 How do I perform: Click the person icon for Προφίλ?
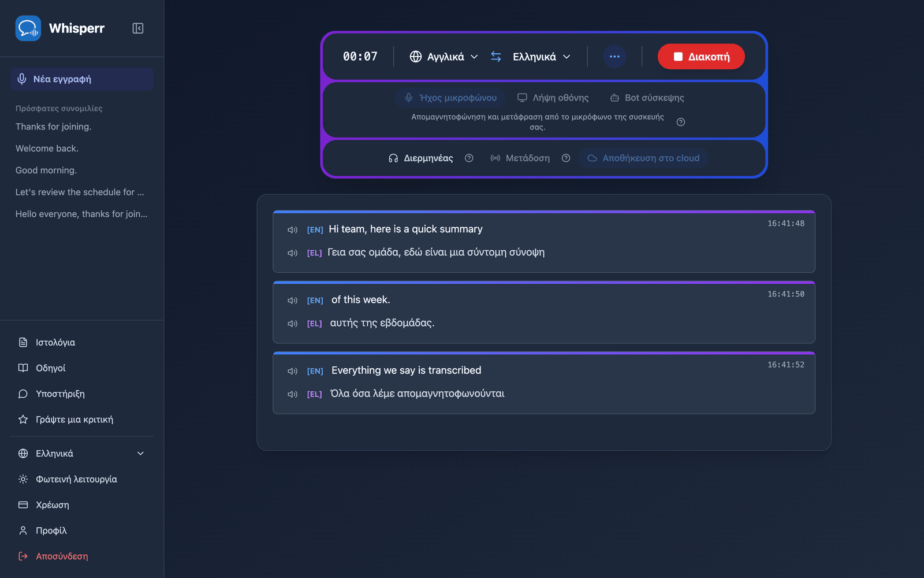23,531
